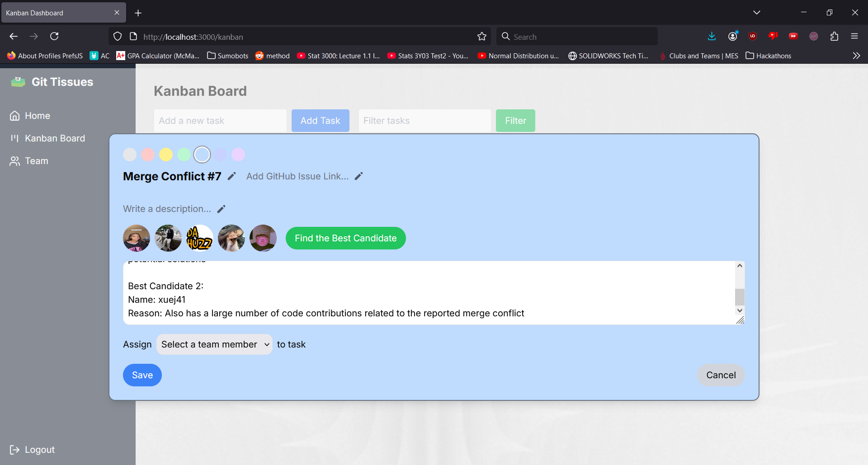Open the Kanban Board sidebar link
The height and width of the screenshot is (465, 868).
[x=47, y=138]
